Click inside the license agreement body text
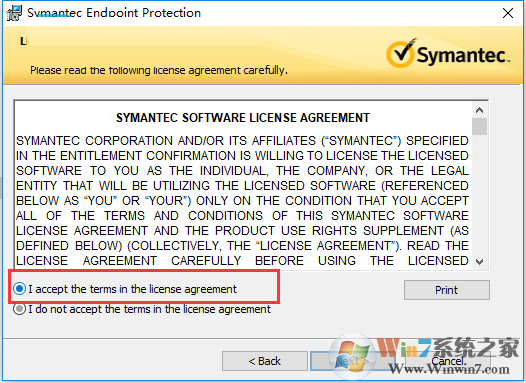 (242, 201)
